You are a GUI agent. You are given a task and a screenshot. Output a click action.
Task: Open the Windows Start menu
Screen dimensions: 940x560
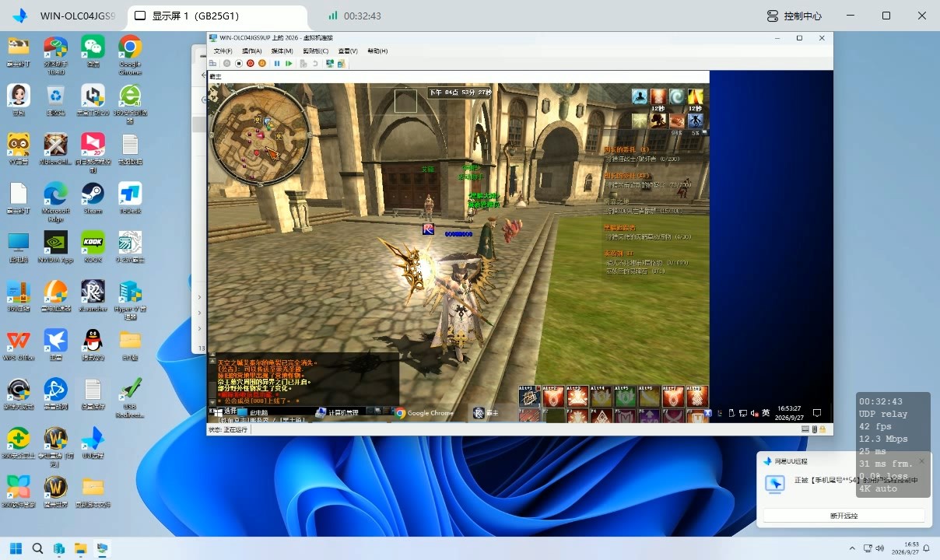(x=16, y=548)
